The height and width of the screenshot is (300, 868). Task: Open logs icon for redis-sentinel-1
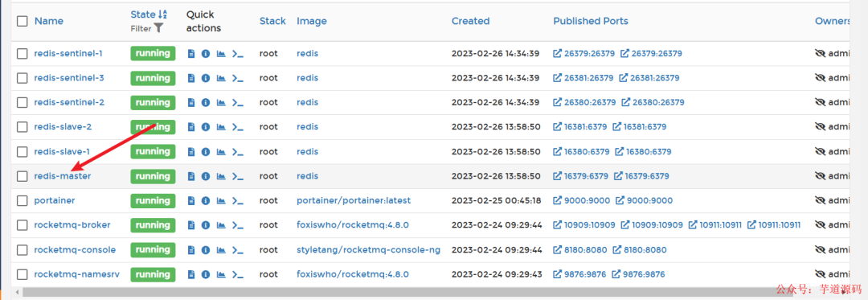191,54
